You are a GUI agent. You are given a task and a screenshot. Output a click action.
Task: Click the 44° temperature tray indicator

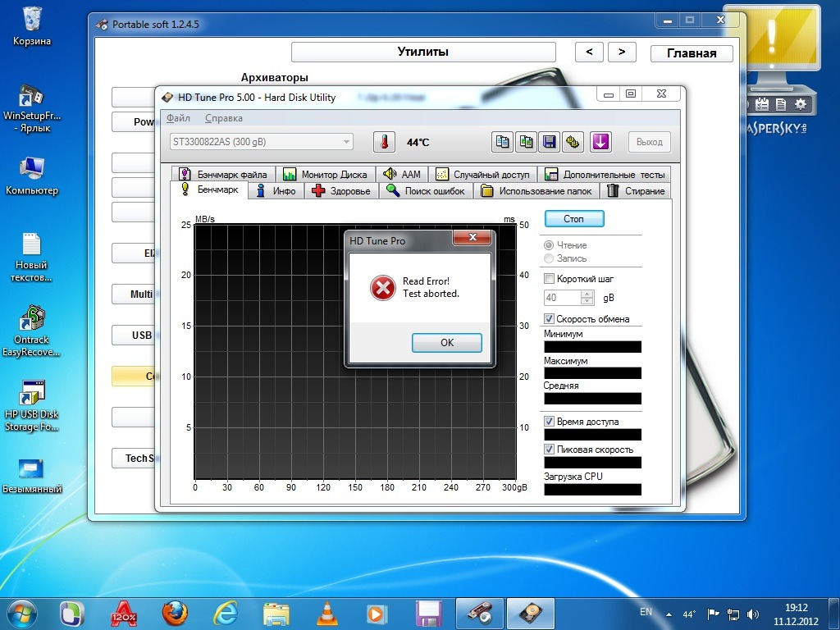pos(689,614)
